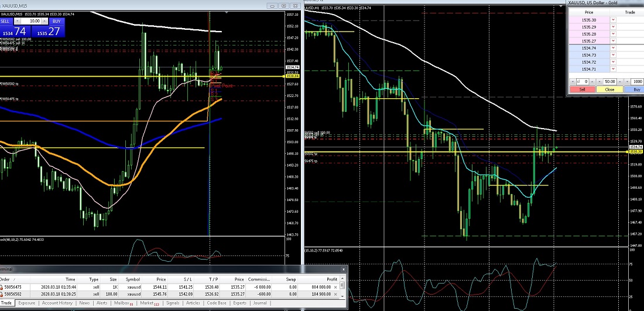The image size is (644, 311).
Task: Open the Journal tab
Action: point(259,303)
